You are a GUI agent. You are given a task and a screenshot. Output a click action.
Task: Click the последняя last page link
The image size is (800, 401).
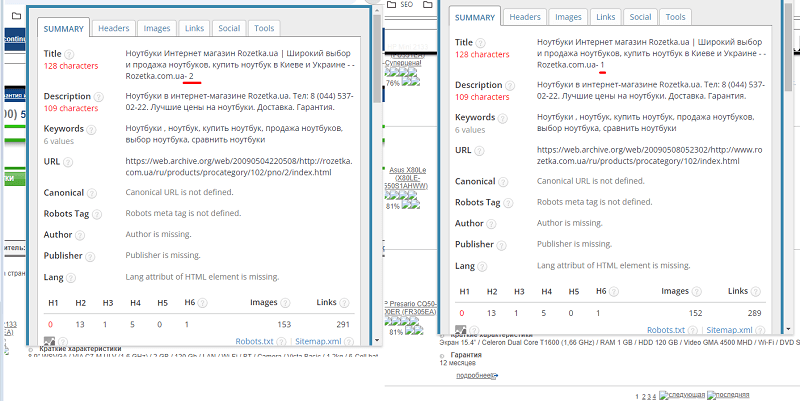click(728, 395)
